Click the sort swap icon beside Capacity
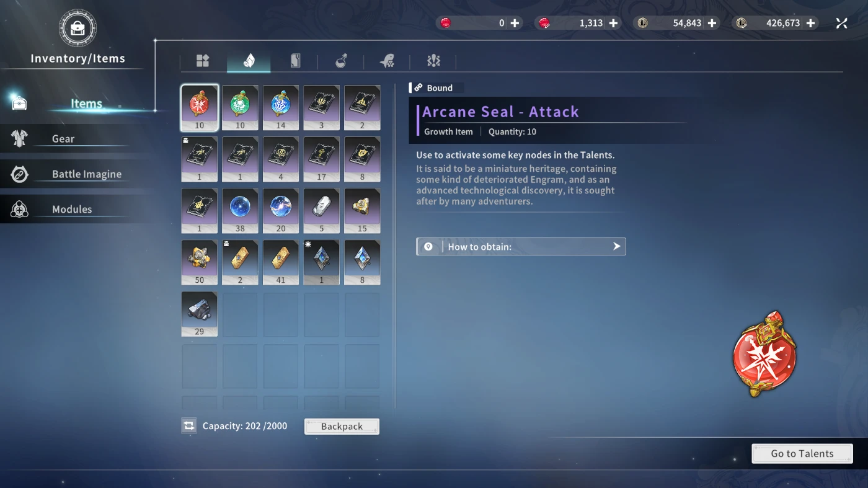This screenshot has width=868, height=488. [189, 426]
